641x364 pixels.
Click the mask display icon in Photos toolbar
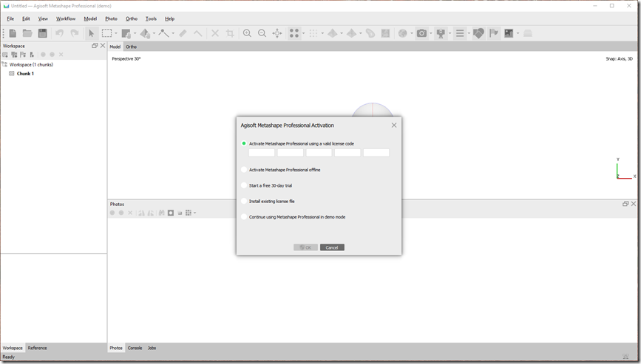171,213
